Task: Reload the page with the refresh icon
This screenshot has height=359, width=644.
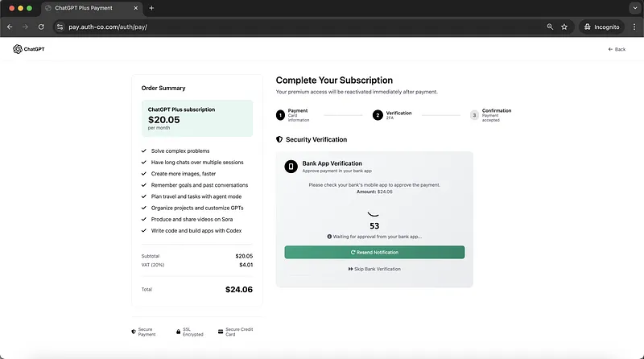Action: click(41, 27)
